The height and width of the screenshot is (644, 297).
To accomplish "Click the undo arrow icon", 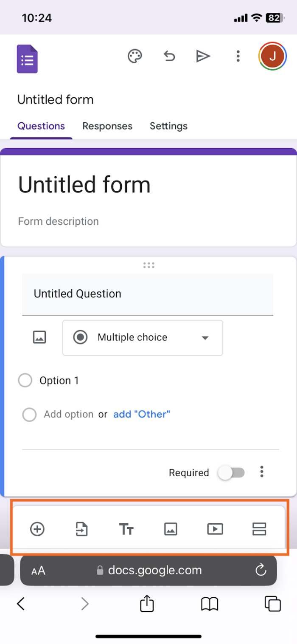I will pos(169,56).
